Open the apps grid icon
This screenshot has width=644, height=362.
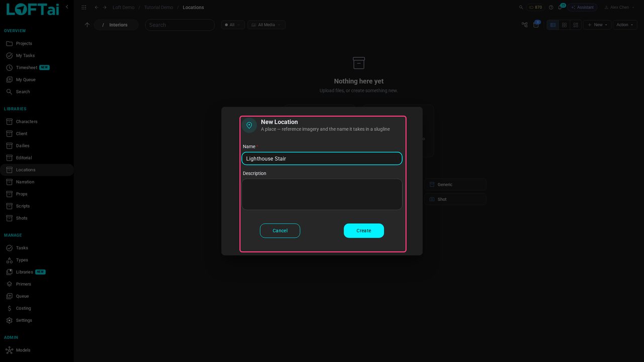tap(84, 8)
